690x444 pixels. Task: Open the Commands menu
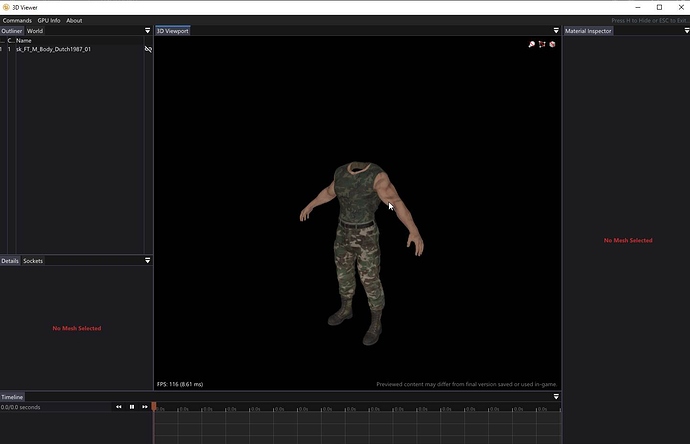17,20
